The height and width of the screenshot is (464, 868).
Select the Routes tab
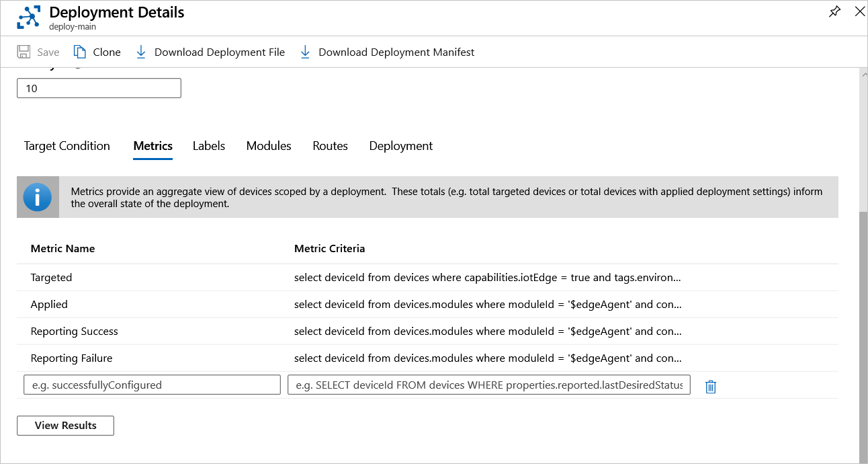point(330,146)
